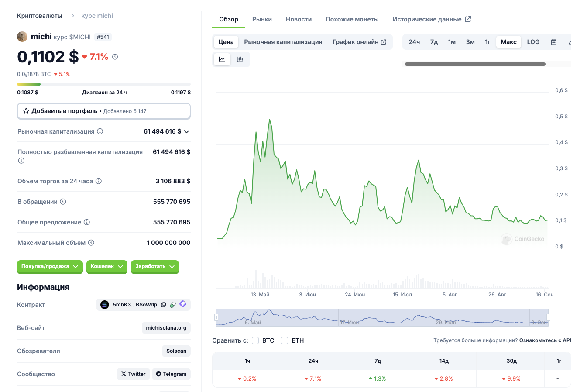Open info tooltip for Объем торгов за 24 часа
The height and width of the screenshot is (392, 587).
coord(99,181)
